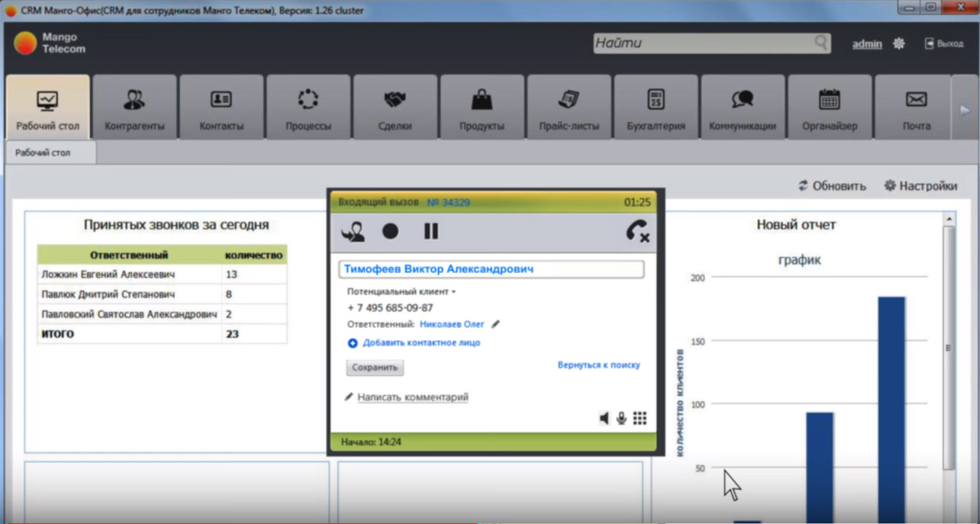Hang up the call with the end-call icon
Screen dimensions: 980x524
[x=637, y=232]
